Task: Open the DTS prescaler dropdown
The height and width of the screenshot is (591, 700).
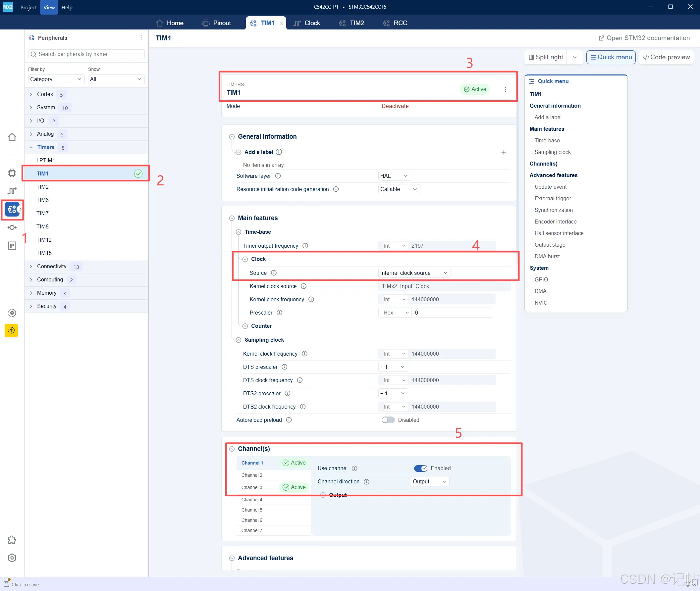Action: 393,367
